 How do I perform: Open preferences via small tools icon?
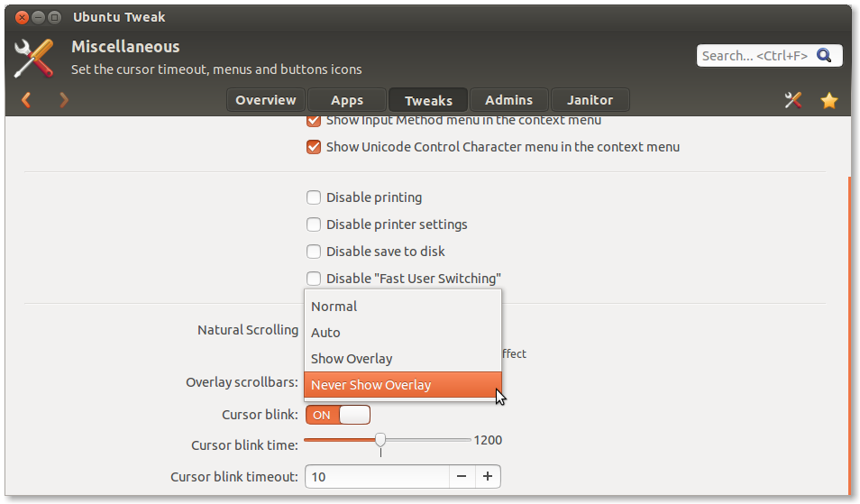[x=793, y=100]
